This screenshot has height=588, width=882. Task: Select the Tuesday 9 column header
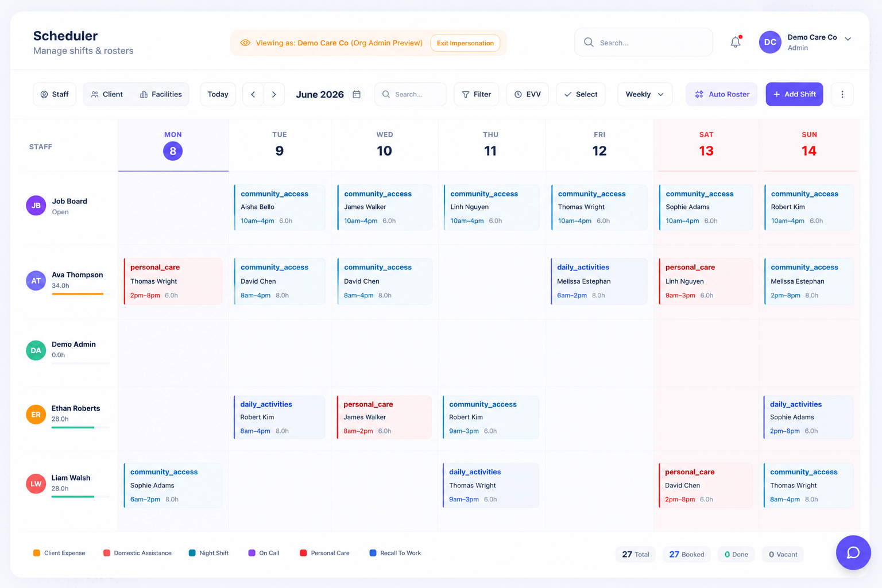click(x=280, y=145)
